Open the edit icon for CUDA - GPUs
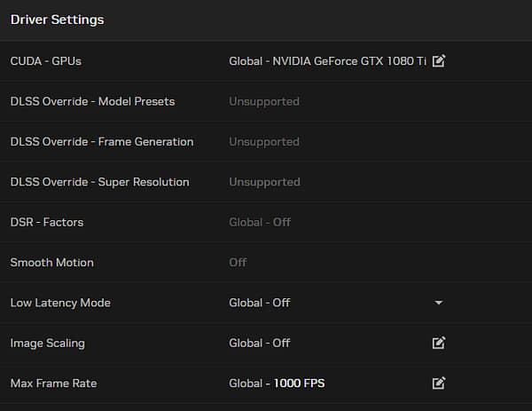 tap(439, 61)
